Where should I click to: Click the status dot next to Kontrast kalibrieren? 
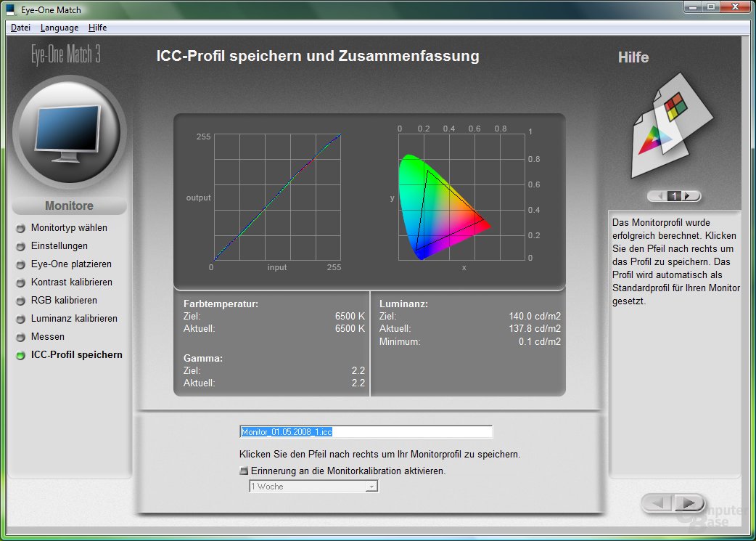coord(21,282)
